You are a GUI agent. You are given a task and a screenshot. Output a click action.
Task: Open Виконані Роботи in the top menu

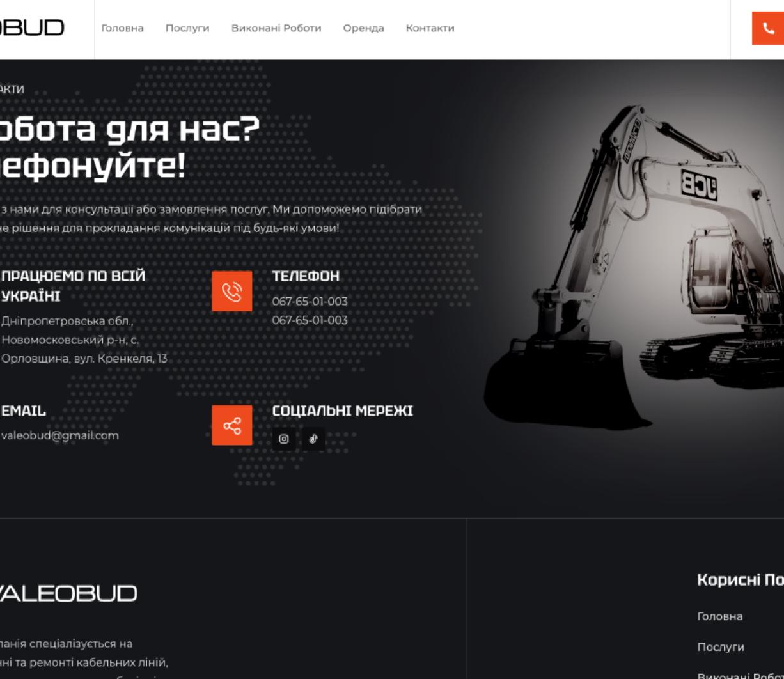pos(276,28)
